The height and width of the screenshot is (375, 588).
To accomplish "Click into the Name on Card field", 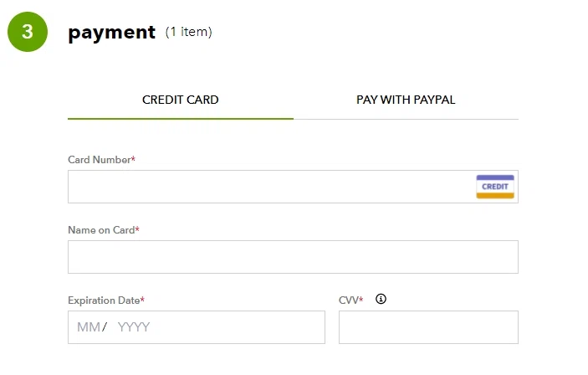I will [x=293, y=257].
